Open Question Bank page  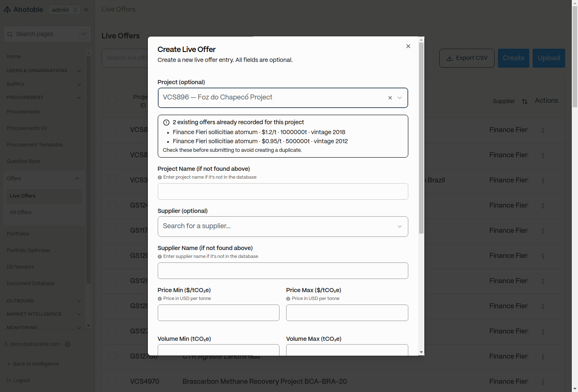pos(24,161)
